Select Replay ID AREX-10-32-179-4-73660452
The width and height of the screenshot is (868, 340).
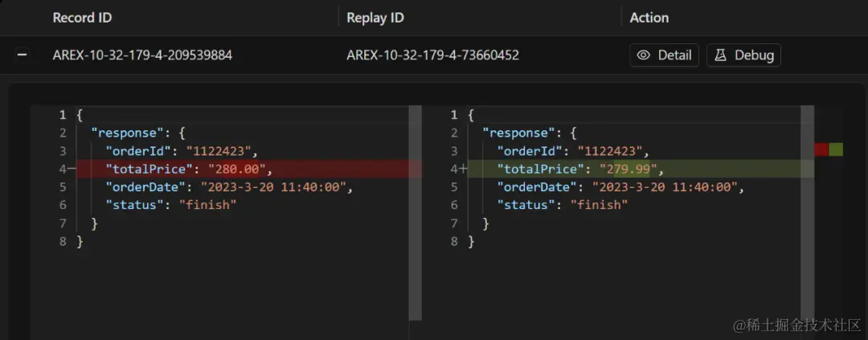click(433, 55)
